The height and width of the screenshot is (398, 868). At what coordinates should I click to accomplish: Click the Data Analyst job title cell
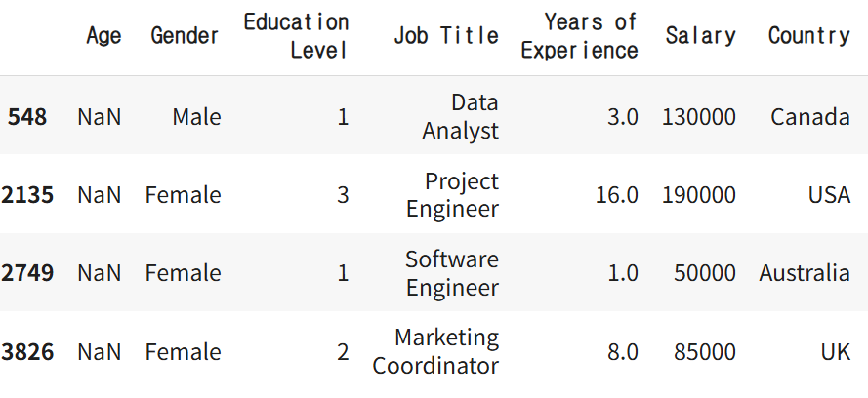tap(461, 117)
